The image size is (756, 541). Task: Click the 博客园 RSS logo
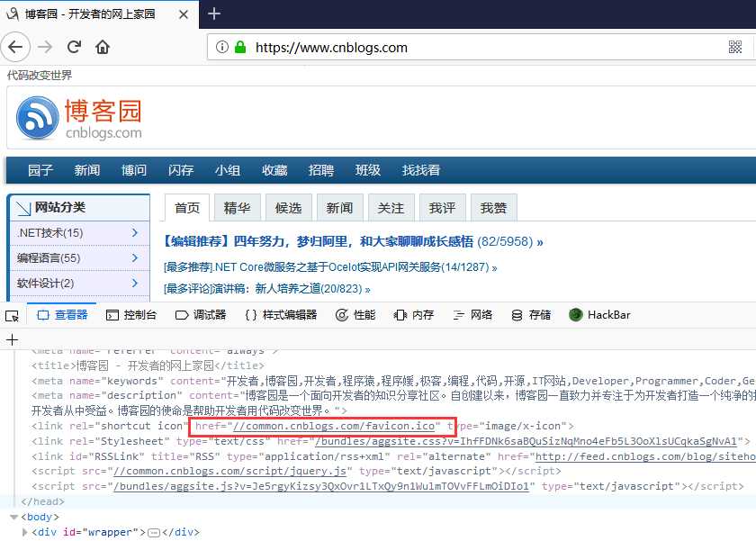pyautogui.click(x=38, y=118)
